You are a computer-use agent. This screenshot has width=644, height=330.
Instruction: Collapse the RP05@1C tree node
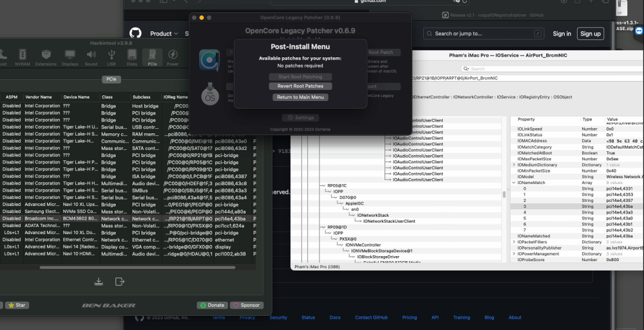[323, 185]
